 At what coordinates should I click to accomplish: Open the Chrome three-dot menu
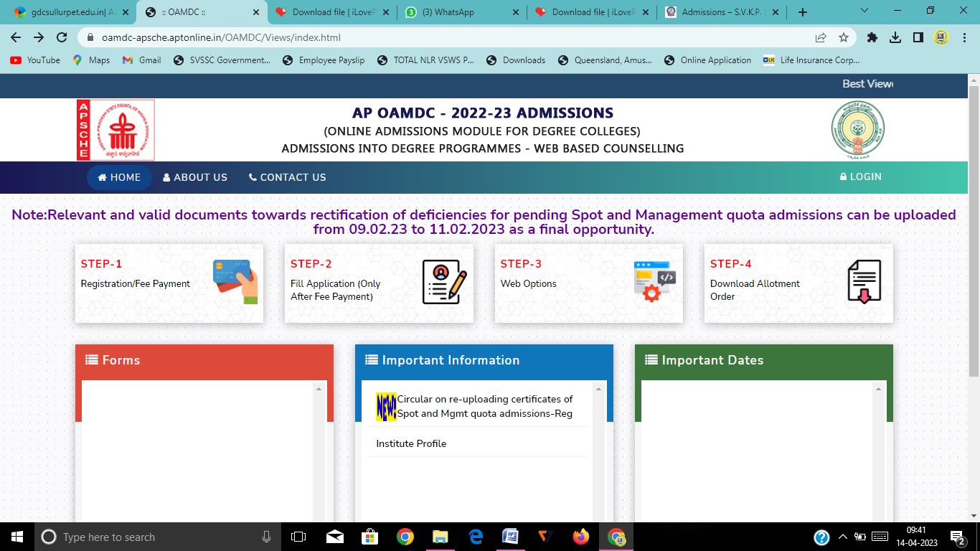tap(964, 37)
